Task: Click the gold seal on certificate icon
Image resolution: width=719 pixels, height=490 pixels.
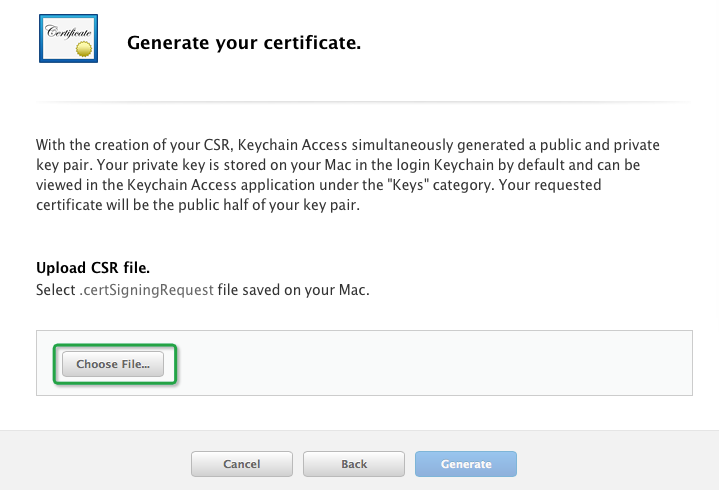Action: (x=84, y=49)
